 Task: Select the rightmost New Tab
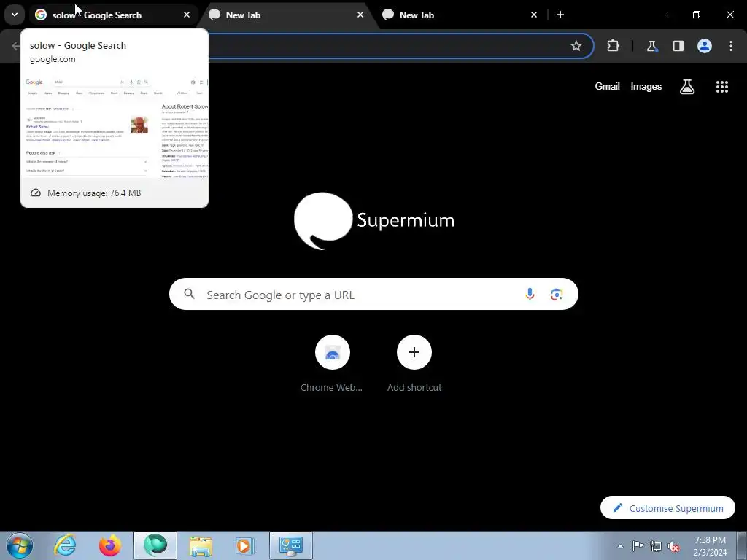tap(460, 15)
